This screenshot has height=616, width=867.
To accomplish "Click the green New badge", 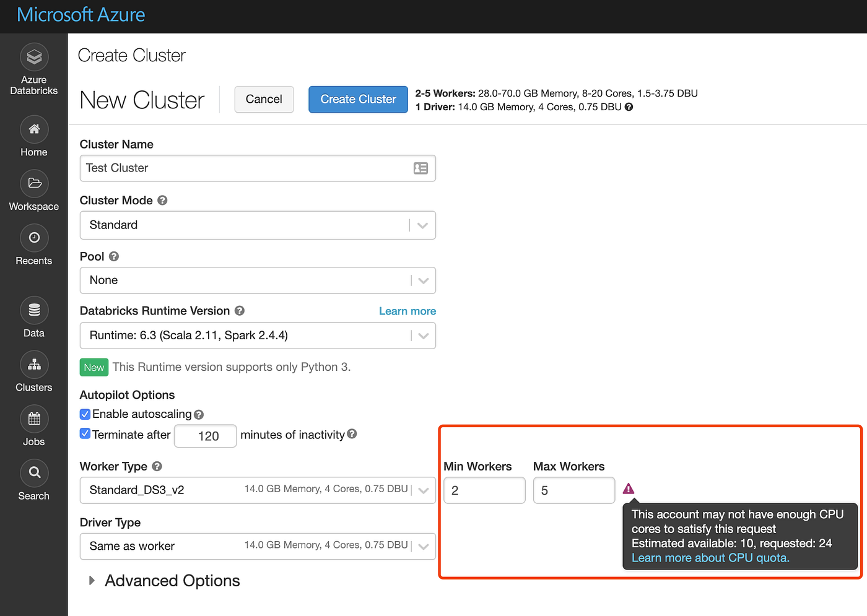I will 94,367.
